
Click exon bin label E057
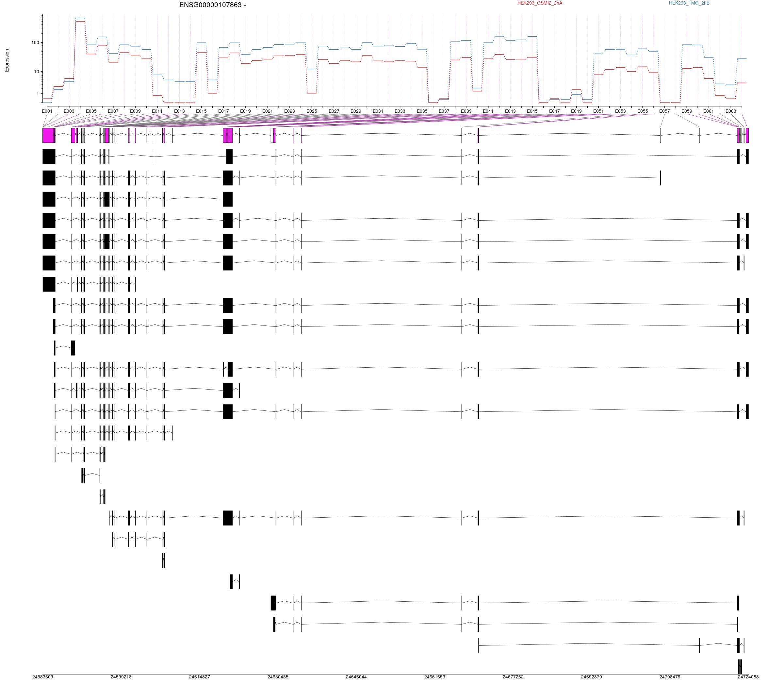664,111
